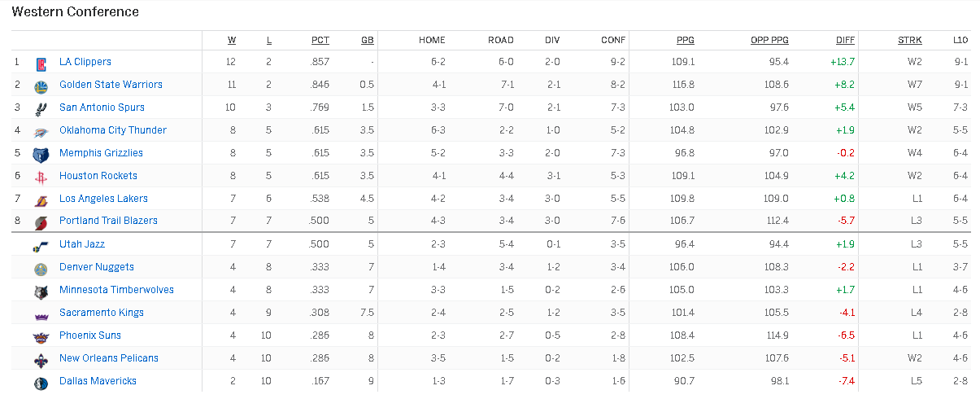The width and height of the screenshot is (980, 399).
Task: Open the Denver Nuggets team link
Action: click(97, 267)
